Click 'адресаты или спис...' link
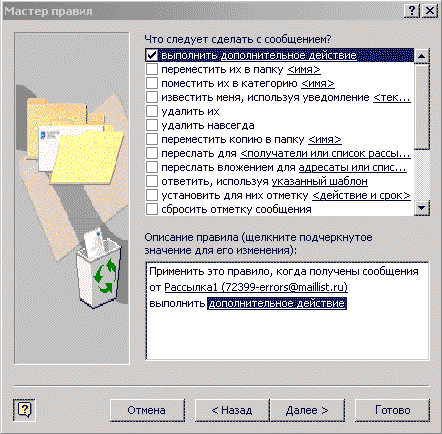442x434 pixels. pos(352,167)
